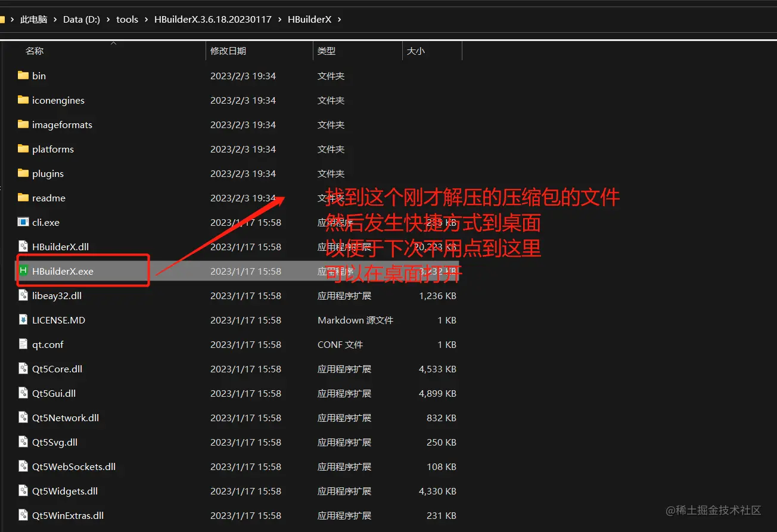Select the LICENSE.MD file name
777x532 pixels.
click(58, 320)
